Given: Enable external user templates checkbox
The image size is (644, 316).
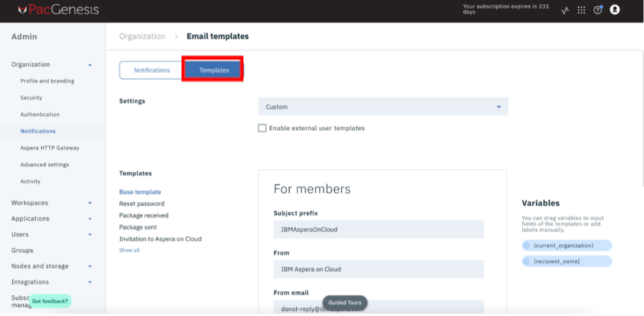Looking at the screenshot, I should [x=262, y=129].
